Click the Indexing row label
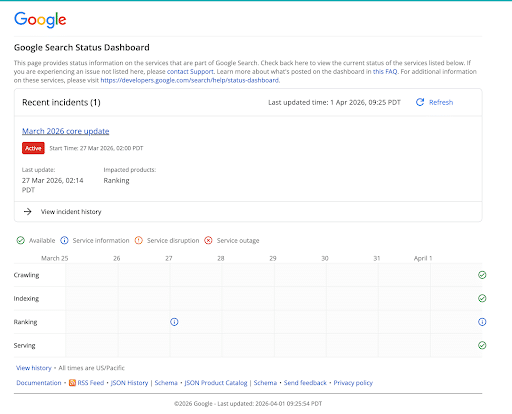512x414 pixels. click(26, 298)
